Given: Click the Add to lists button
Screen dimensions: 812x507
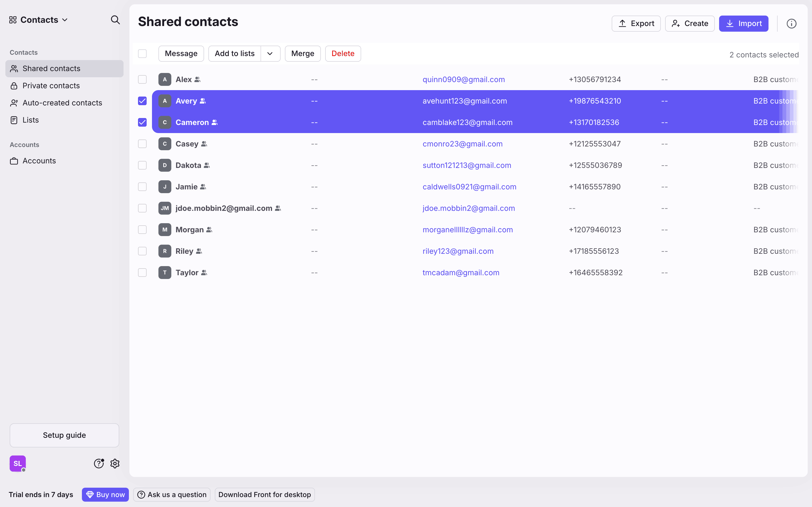Looking at the screenshot, I should 234,54.
